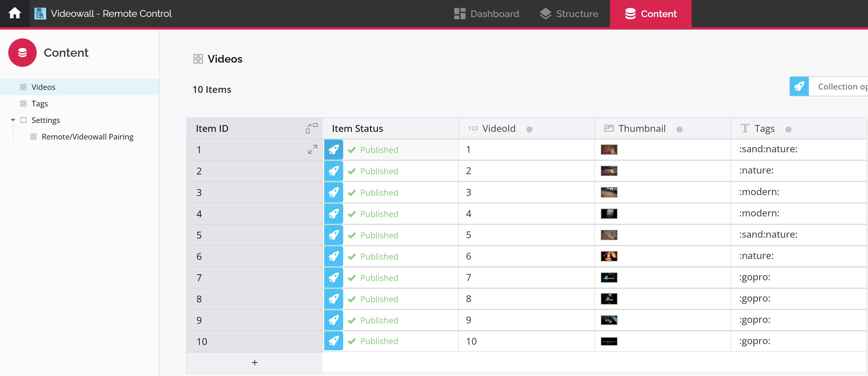Open the Dashboard tab
868x376 pixels.
487,14
